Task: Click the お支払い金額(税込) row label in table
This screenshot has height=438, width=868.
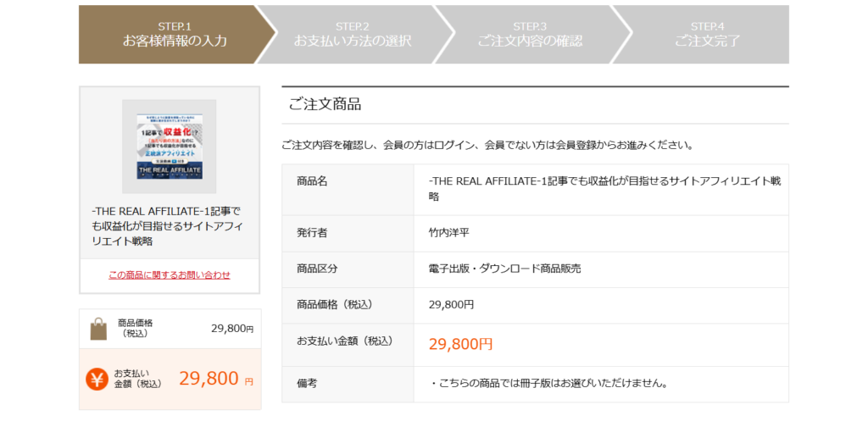Action: 344,341
